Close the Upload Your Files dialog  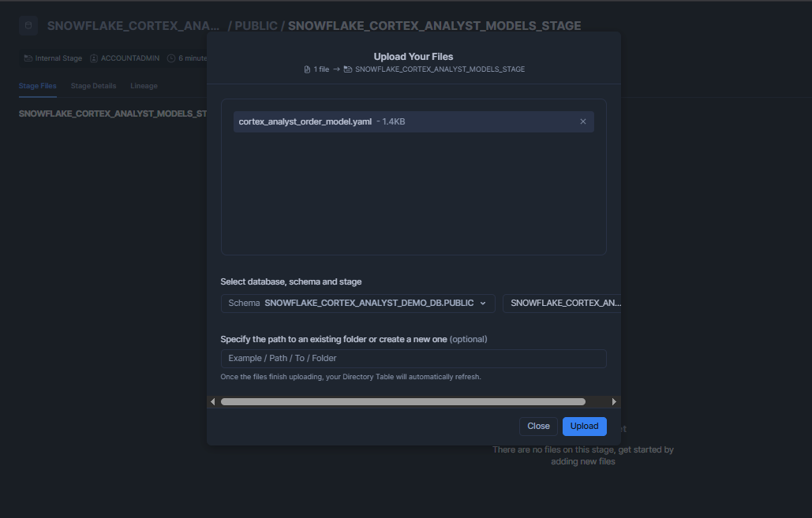(537, 426)
